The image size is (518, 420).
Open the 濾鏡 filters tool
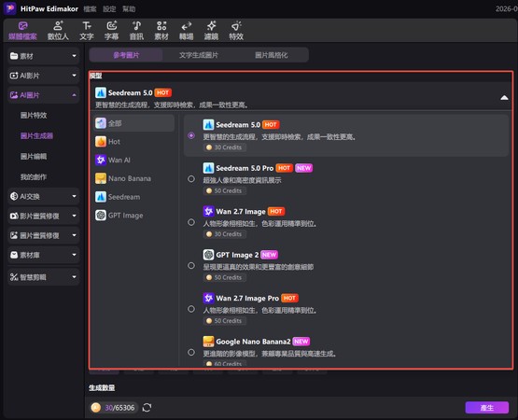click(211, 31)
